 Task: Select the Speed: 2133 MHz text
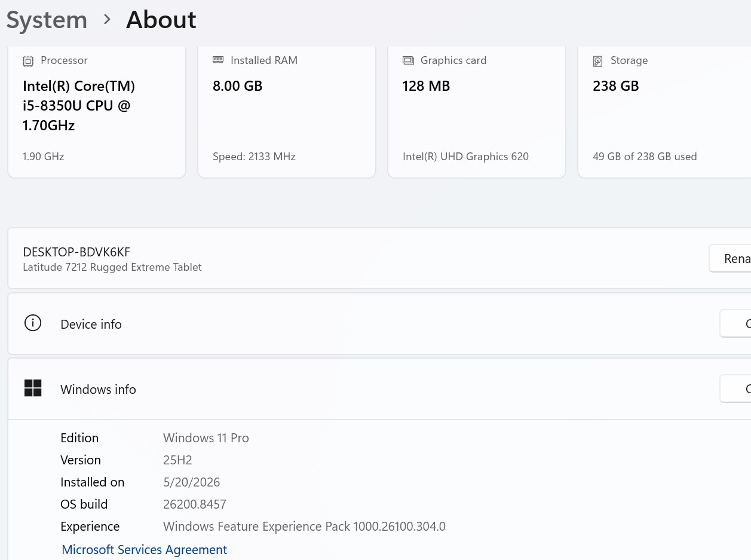[254, 157]
